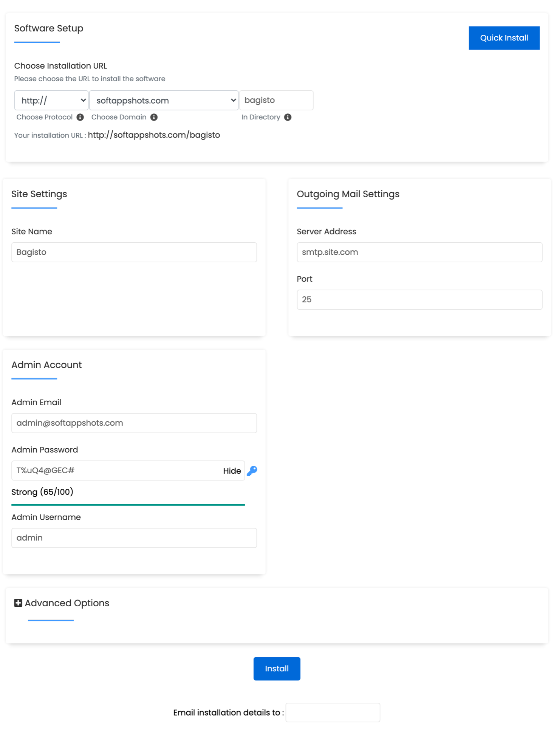The height and width of the screenshot is (756, 554).
Task: Click the Install button
Action: (x=277, y=669)
